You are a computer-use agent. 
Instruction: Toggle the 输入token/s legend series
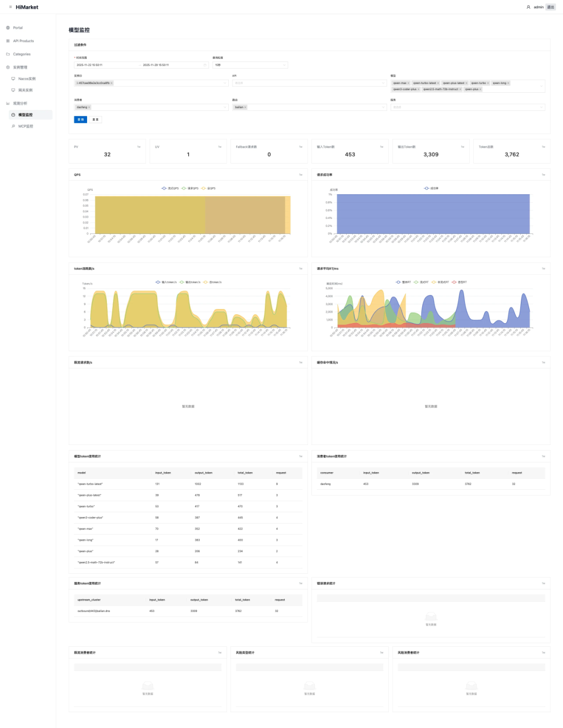[166, 282]
